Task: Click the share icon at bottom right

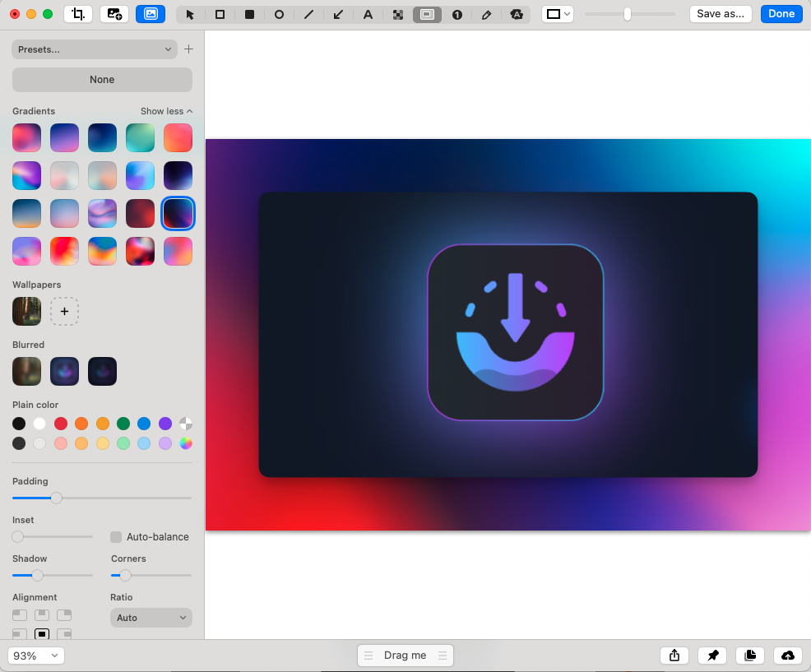Action: [674, 656]
